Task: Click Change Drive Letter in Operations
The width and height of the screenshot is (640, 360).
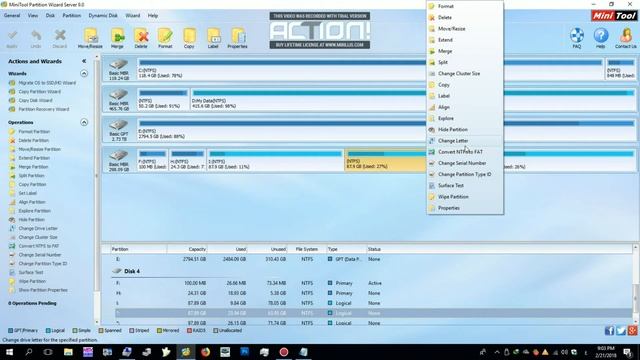Action: pyautogui.click(x=38, y=229)
